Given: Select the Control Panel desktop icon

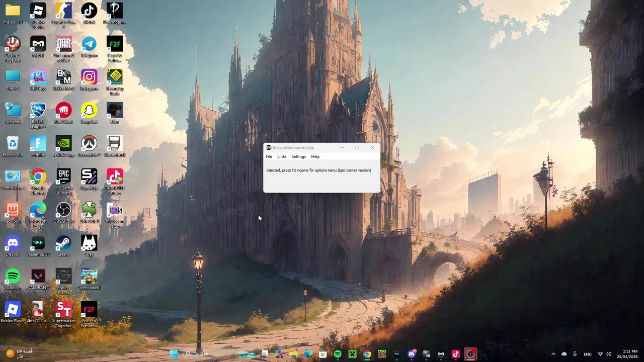Looking at the screenshot, I should (13, 179).
